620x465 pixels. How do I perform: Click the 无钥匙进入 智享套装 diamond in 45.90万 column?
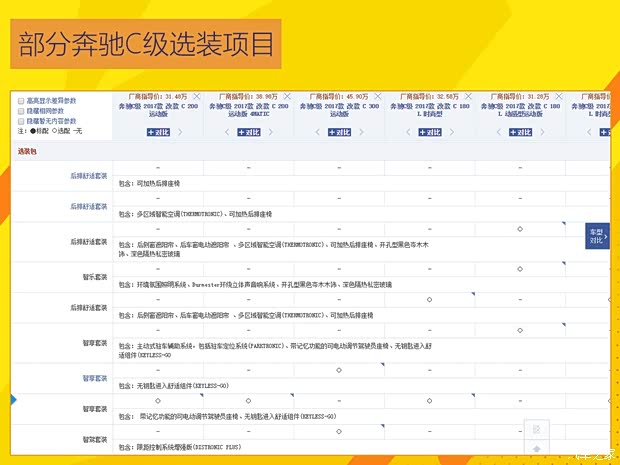pos(339,370)
